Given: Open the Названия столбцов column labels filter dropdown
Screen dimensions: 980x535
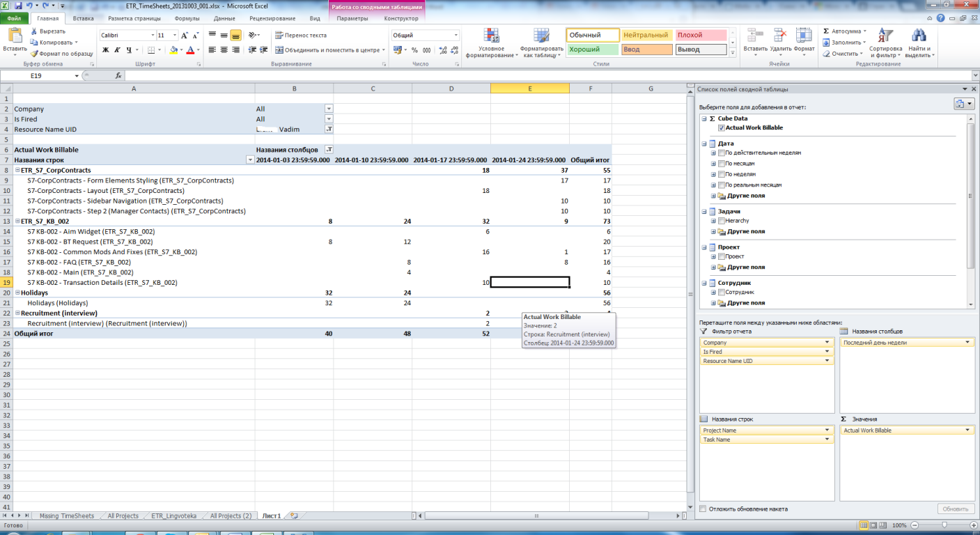Looking at the screenshot, I should [x=329, y=150].
